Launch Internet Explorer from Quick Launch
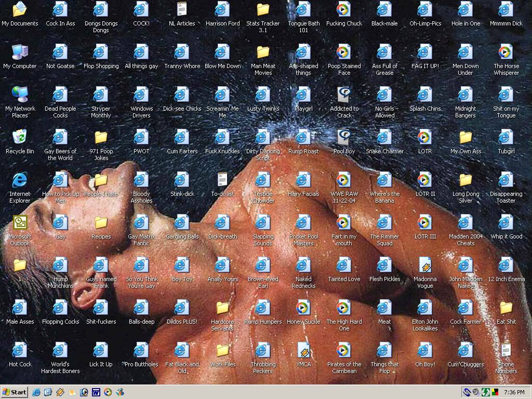 tap(36, 393)
